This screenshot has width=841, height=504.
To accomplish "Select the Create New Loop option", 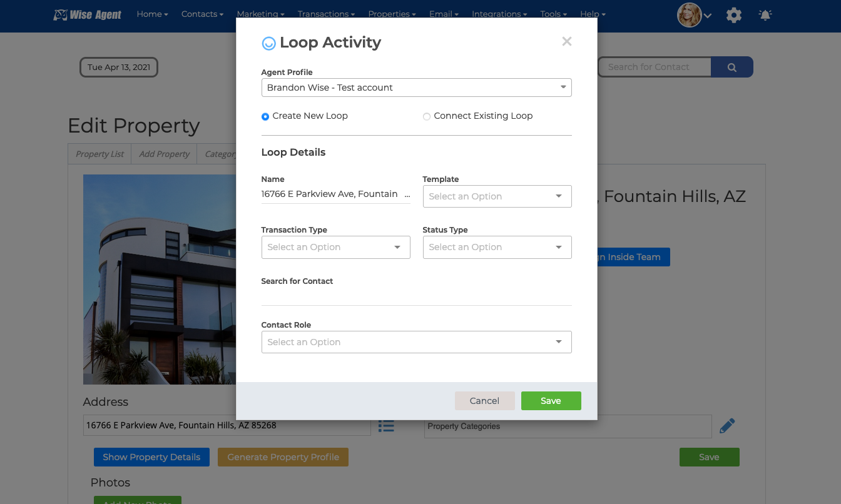I will [265, 116].
